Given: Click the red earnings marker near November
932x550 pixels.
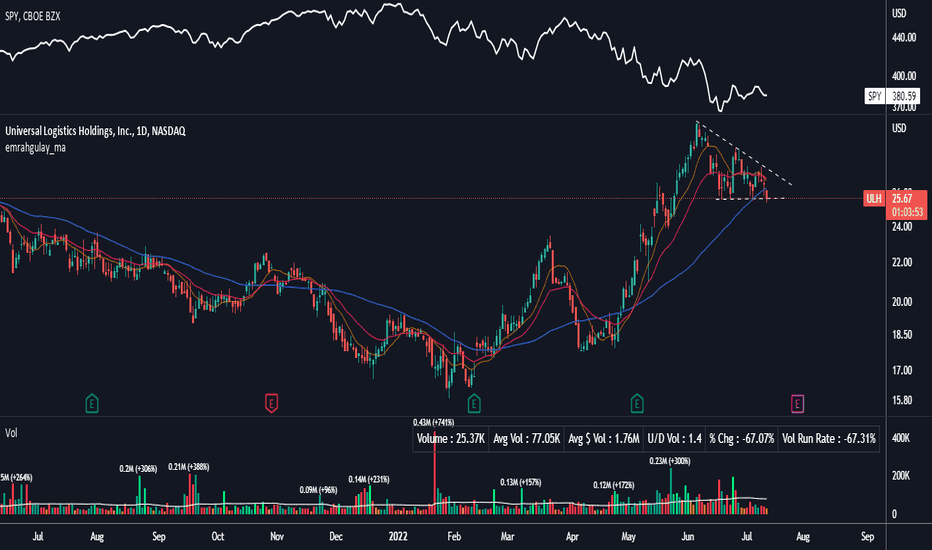Looking at the screenshot, I should pyautogui.click(x=271, y=404).
